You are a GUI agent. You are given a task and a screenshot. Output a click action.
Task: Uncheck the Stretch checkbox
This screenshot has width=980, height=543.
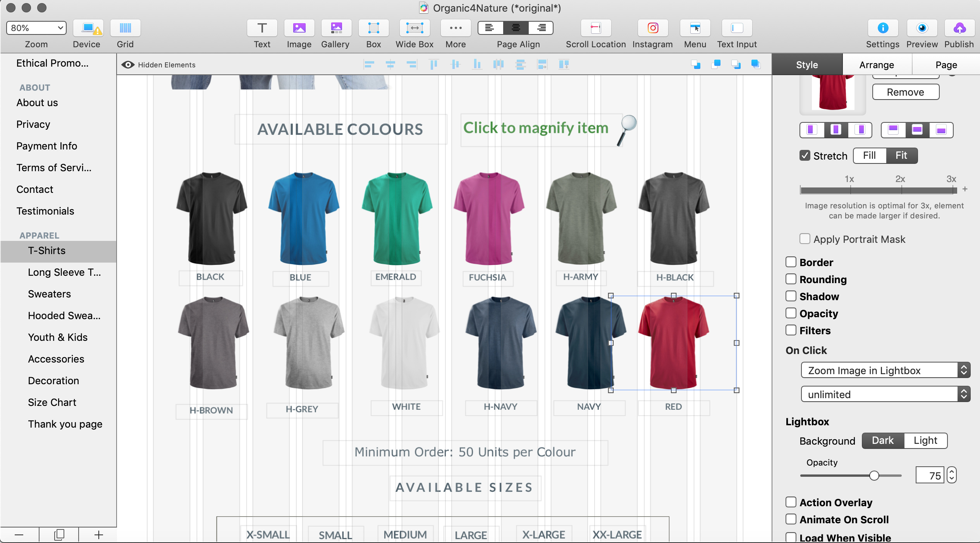click(805, 156)
